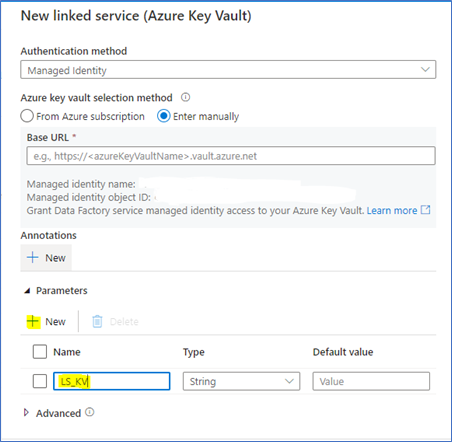Click the plus icon under Annotations

pos(33,258)
